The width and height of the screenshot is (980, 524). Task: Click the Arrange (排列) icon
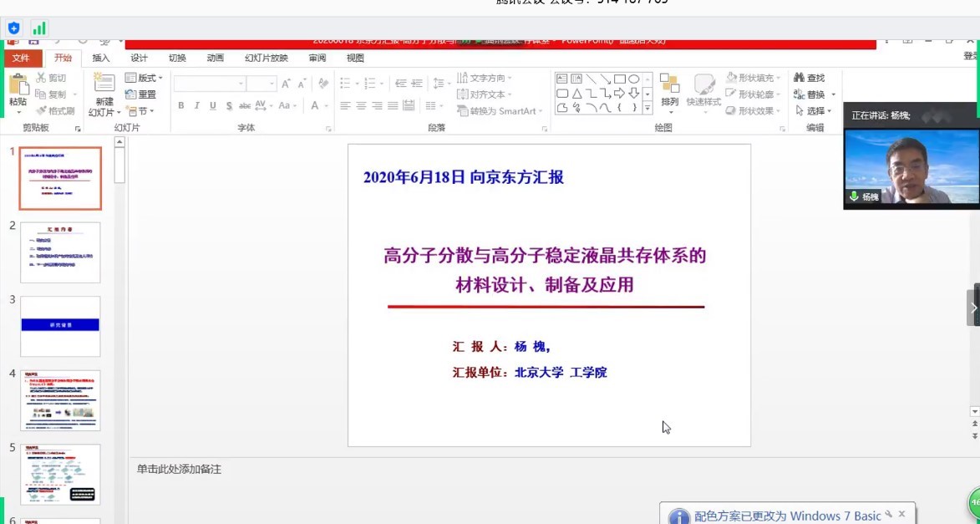669,86
